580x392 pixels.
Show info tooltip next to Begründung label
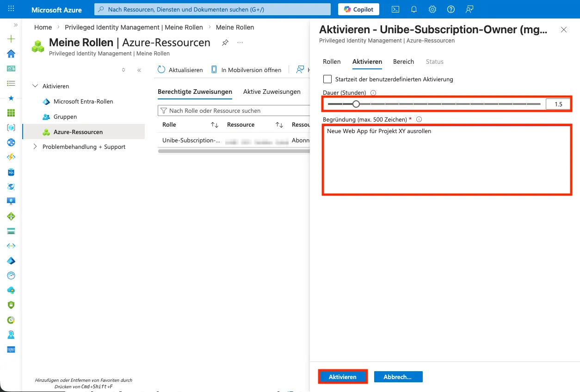[419, 119]
